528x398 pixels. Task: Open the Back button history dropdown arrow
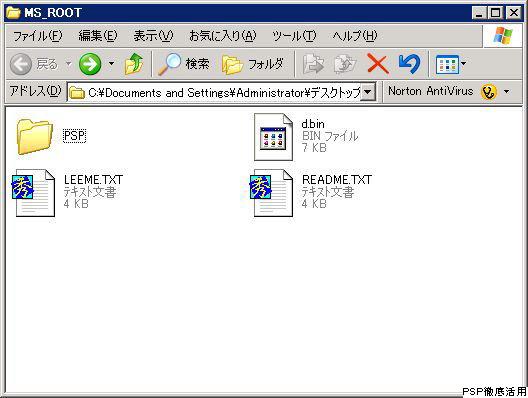(x=68, y=64)
